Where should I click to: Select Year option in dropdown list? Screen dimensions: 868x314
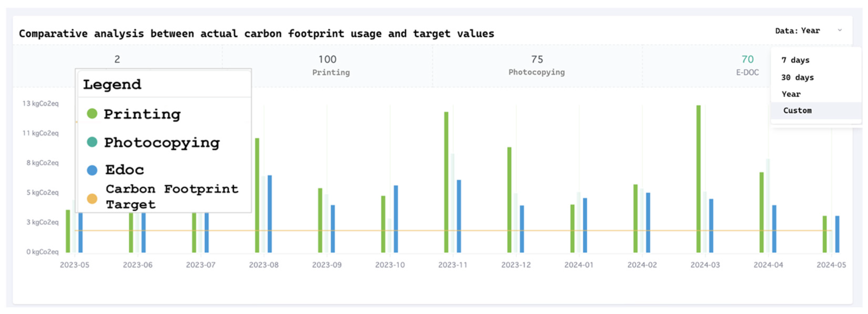[x=791, y=94]
